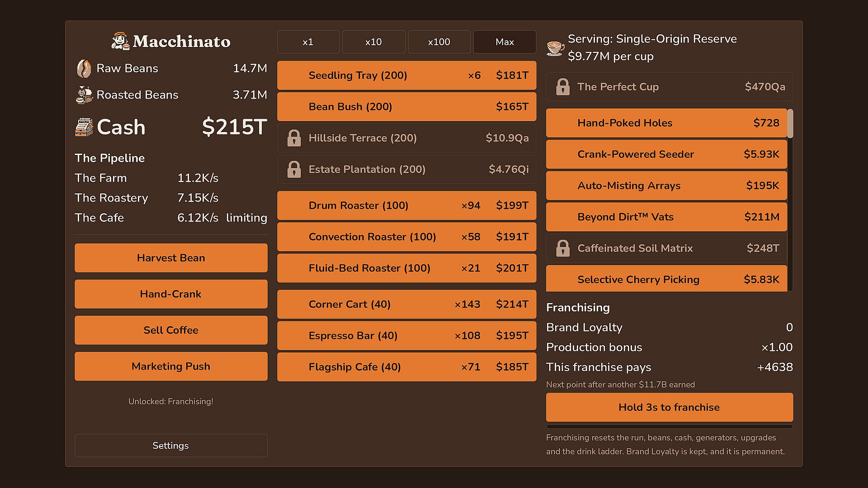The image size is (868, 488).
Task: Click the locked Estate Plantation row
Action: pos(406,169)
